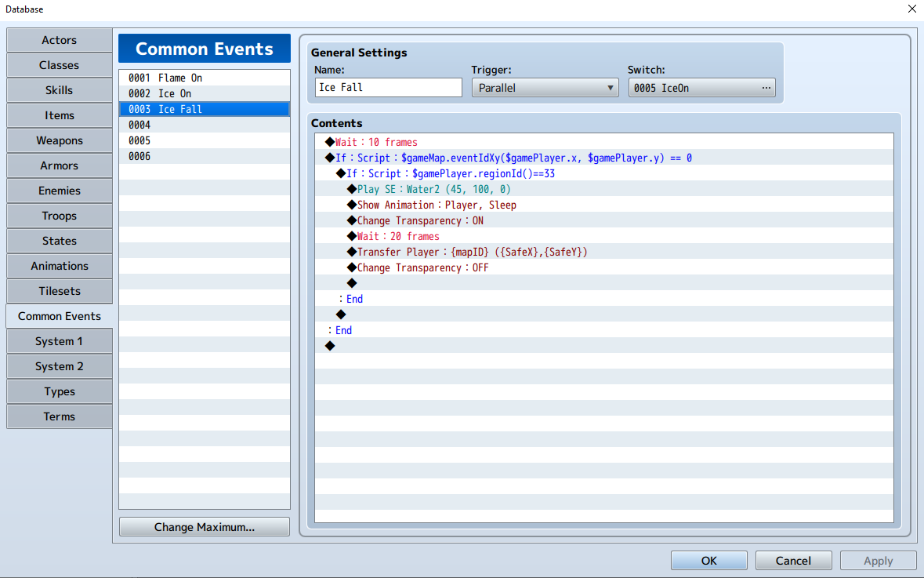
Task: Open the Animations tab
Action: click(x=59, y=266)
